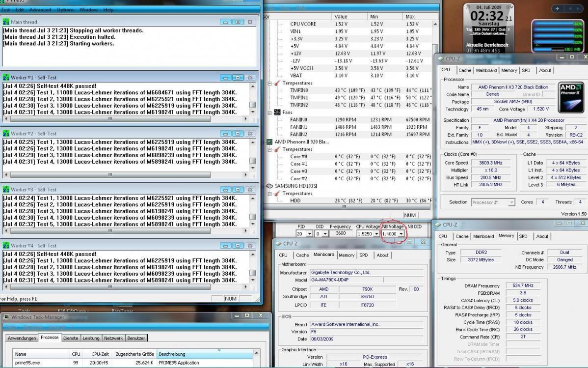
Task: Click the +12V voltage row
Action: point(349,54)
